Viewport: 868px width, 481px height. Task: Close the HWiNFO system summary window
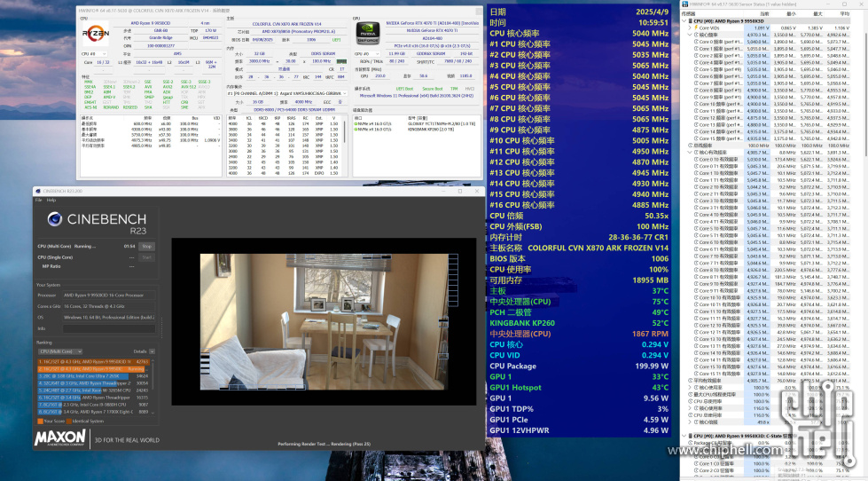pyautogui.click(x=479, y=10)
